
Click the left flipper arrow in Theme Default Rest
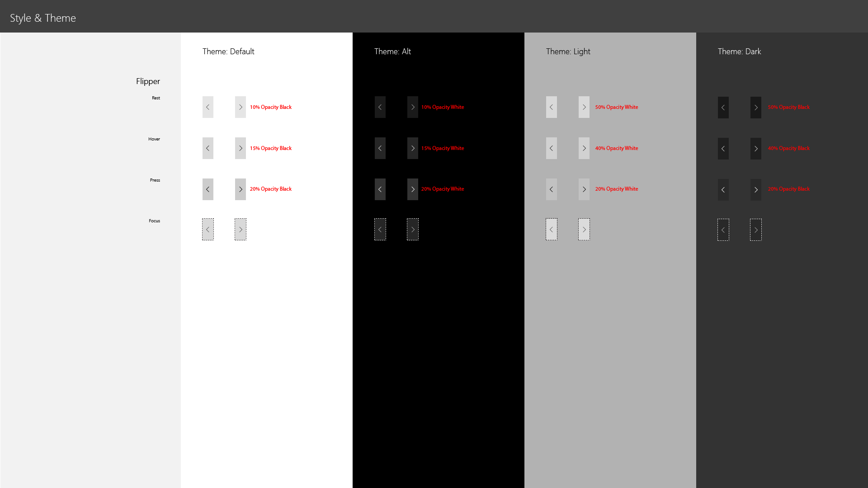coord(208,107)
